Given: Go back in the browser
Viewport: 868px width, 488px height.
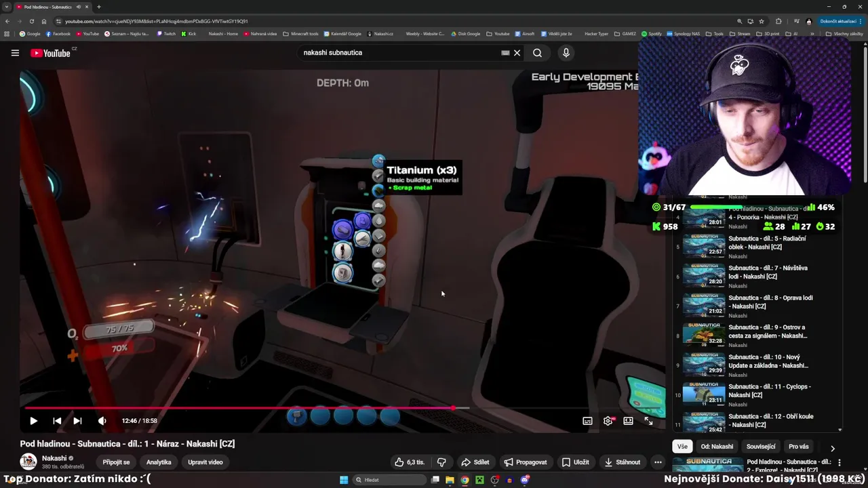Looking at the screenshot, I should click(x=7, y=21).
